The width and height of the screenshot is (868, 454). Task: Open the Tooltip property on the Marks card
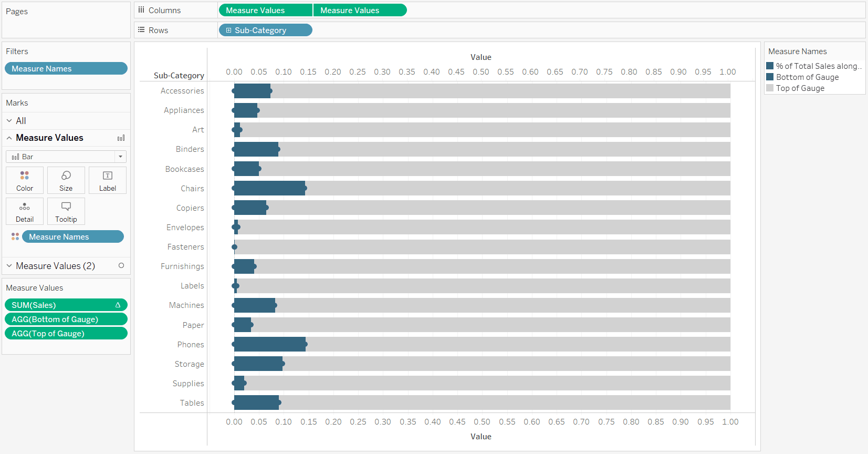(66, 211)
